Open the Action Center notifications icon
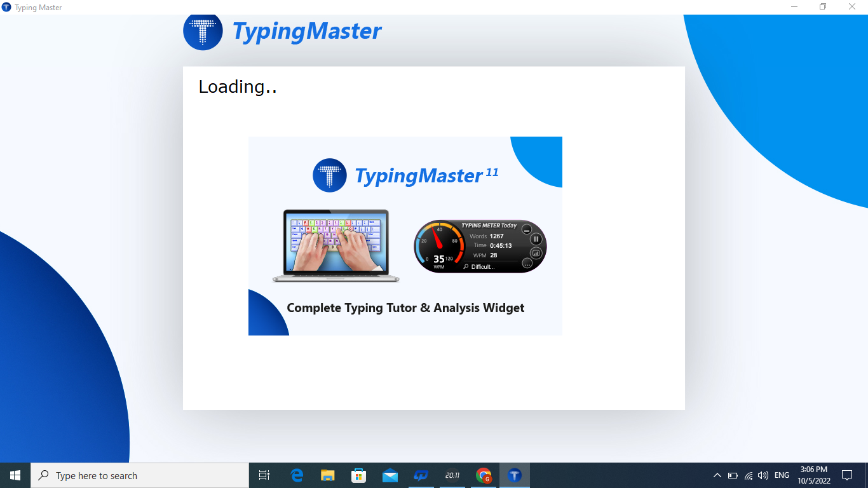Screen dimensions: 868x488 pyautogui.click(x=847, y=475)
